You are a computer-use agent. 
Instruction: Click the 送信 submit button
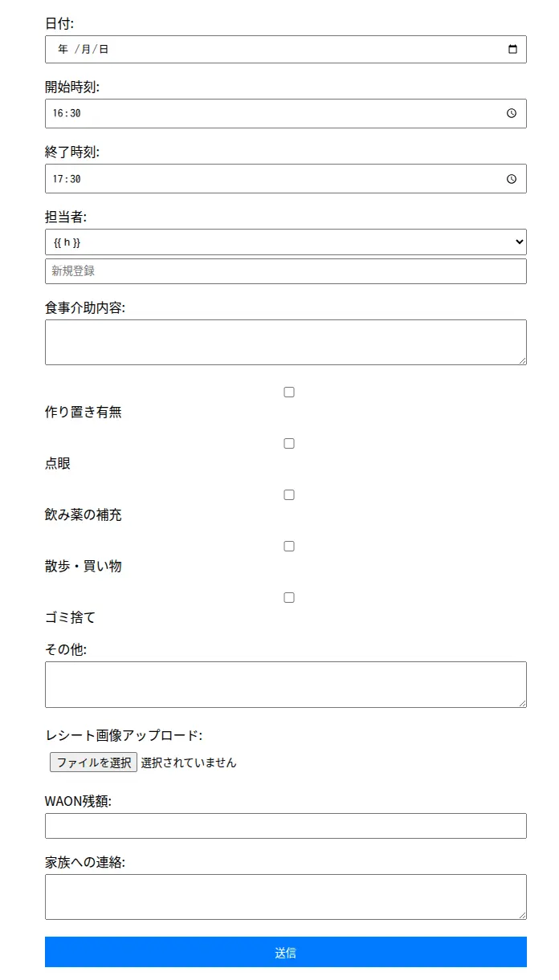coord(285,953)
